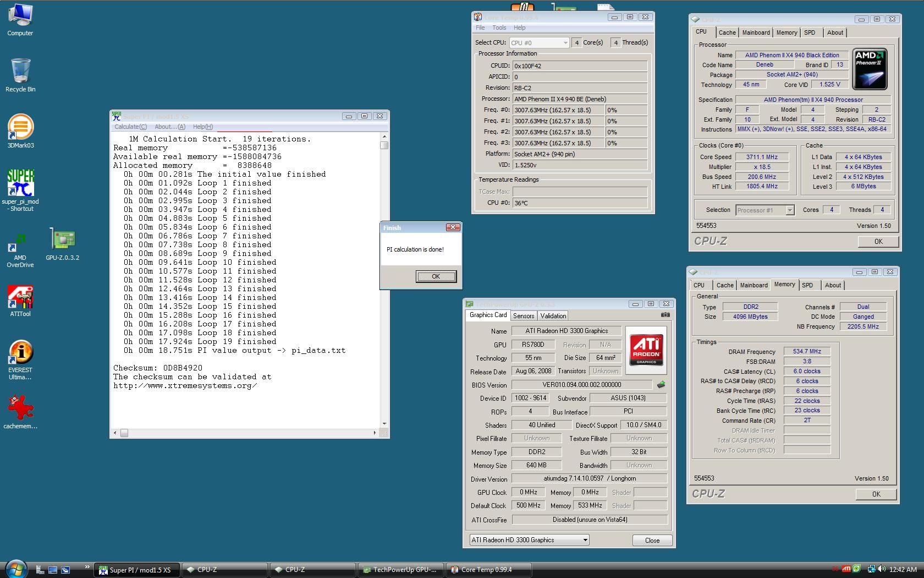Open the Help menu in Super PI
Screen dimensions: 924x578
pyautogui.click(x=203, y=127)
